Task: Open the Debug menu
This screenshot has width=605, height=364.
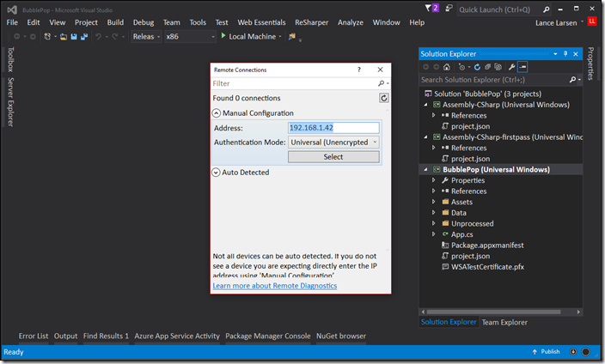Action: point(144,22)
